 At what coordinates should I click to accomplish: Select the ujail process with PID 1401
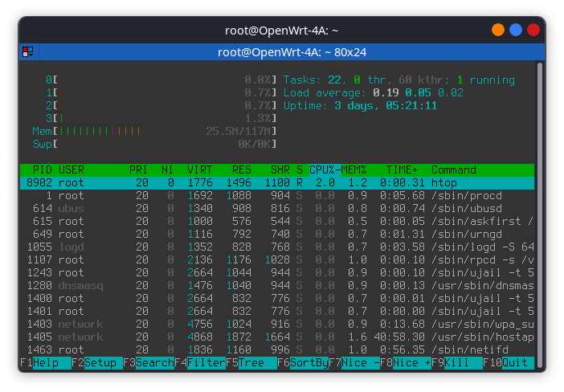coord(277,311)
